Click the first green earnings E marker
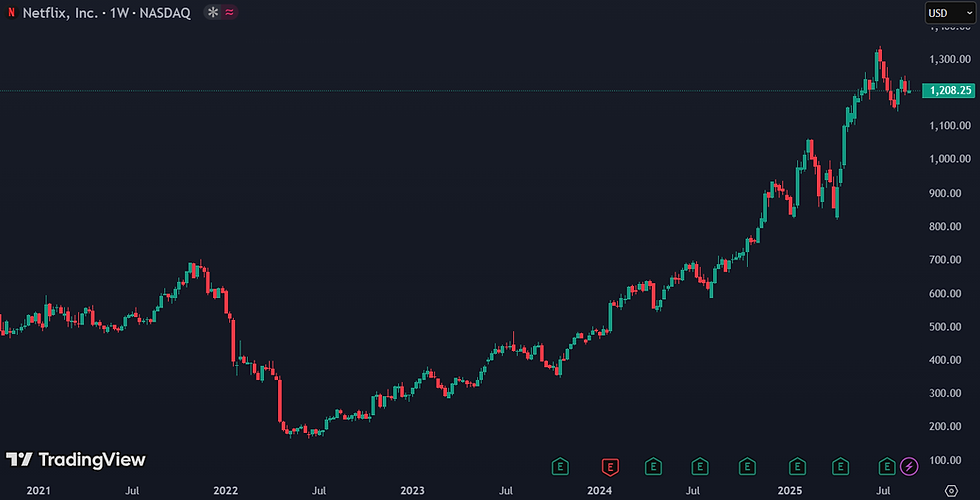Screen dimensions: 980x500 click(561, 466)
